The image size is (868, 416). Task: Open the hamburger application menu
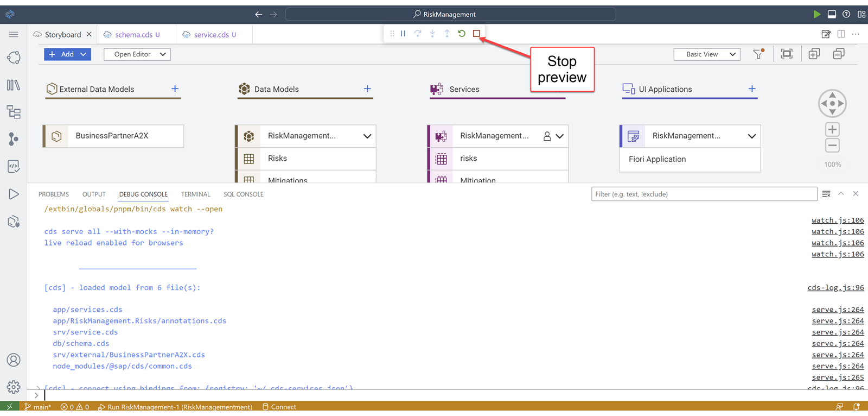tap(14, 34)
